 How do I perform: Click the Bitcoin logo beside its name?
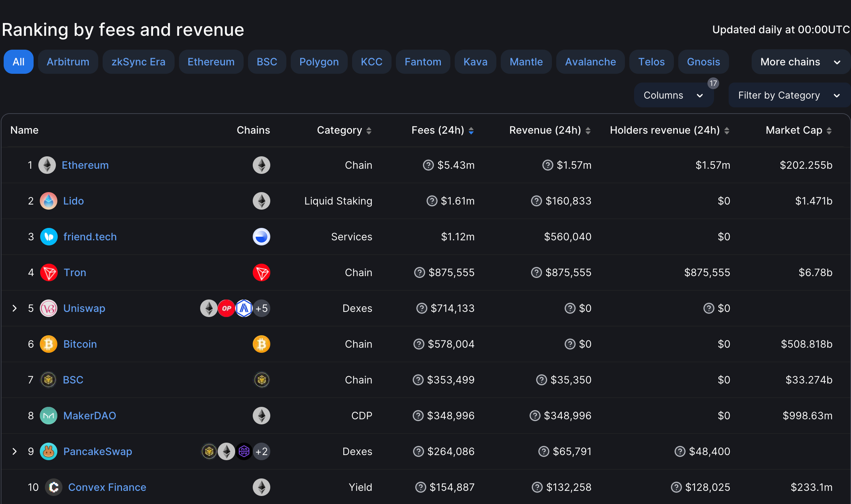point(49,344)
